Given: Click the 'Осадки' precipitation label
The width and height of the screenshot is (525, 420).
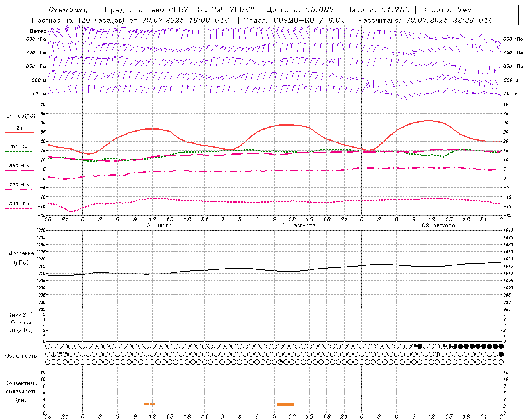Looking at the screenshot, I should point(21,322).
